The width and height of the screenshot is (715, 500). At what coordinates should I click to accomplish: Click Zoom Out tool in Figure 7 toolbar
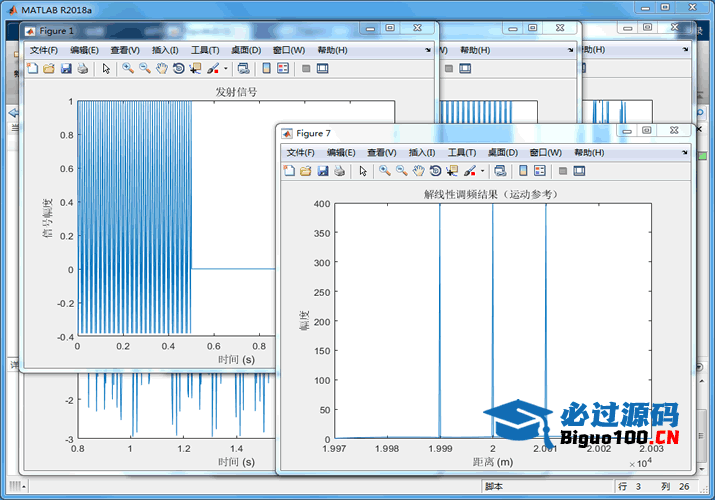click(x=401, y=171)
